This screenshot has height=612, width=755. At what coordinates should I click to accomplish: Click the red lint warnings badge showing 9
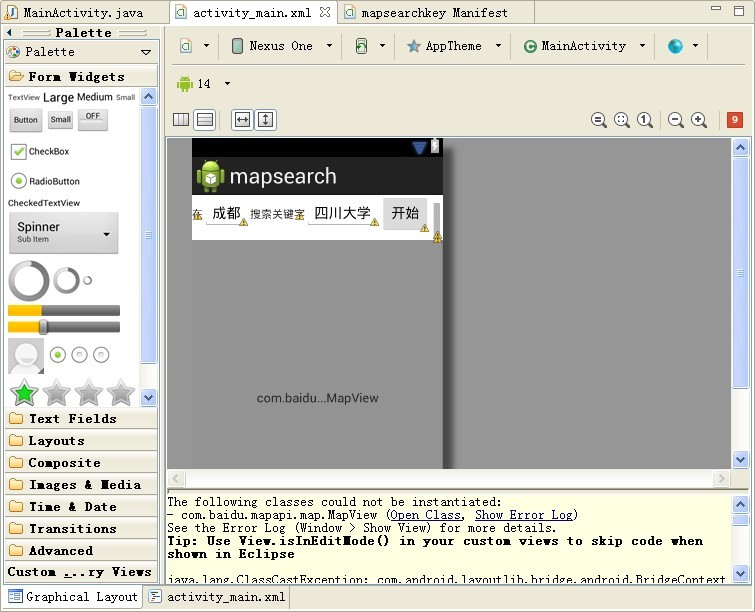[x=735, y=119]
